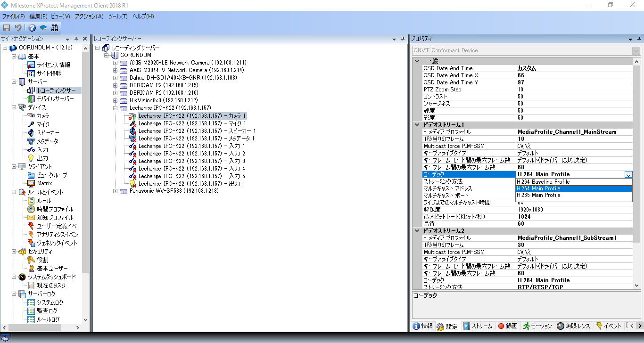644x343 pixels.
Task: Switch to モーション tab
Action: pos(537,326)
